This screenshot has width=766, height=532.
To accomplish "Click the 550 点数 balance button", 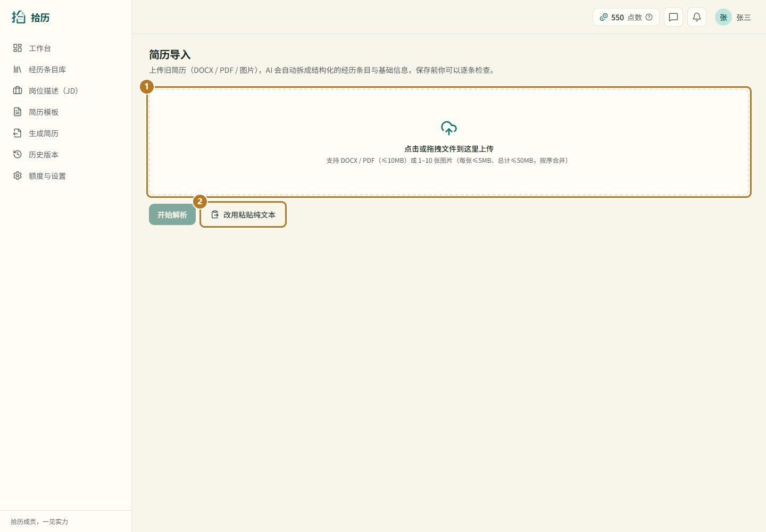I will [626, 17].
